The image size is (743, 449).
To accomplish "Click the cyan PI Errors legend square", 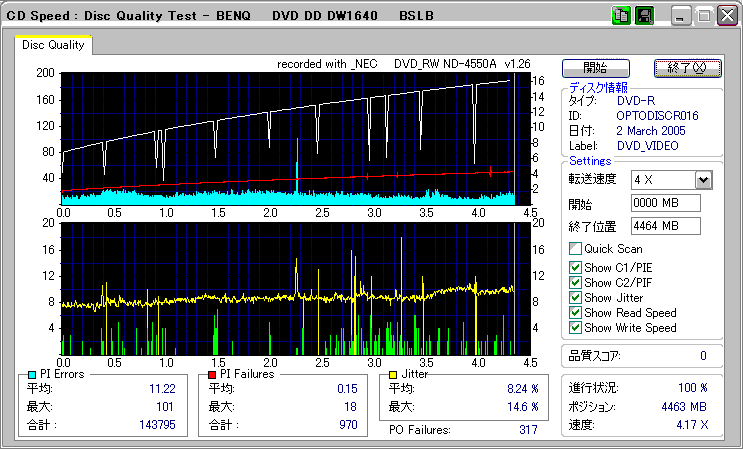I will (33, 374).
